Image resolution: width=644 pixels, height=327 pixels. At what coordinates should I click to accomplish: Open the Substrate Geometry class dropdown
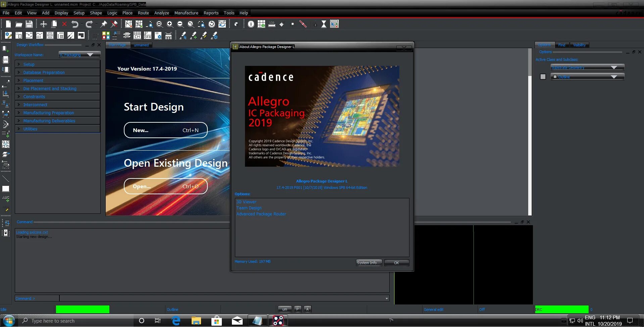(x=587, y=68)
